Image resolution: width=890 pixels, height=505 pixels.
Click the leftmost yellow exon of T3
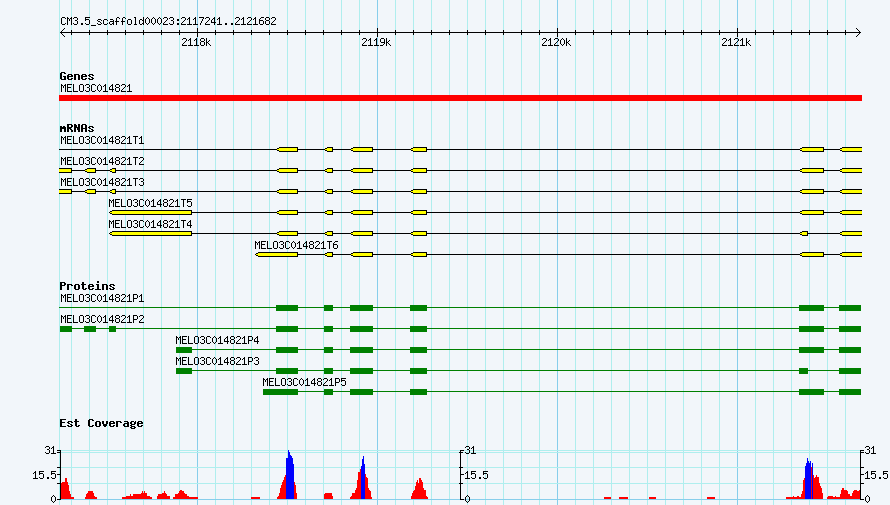[65, 192]
